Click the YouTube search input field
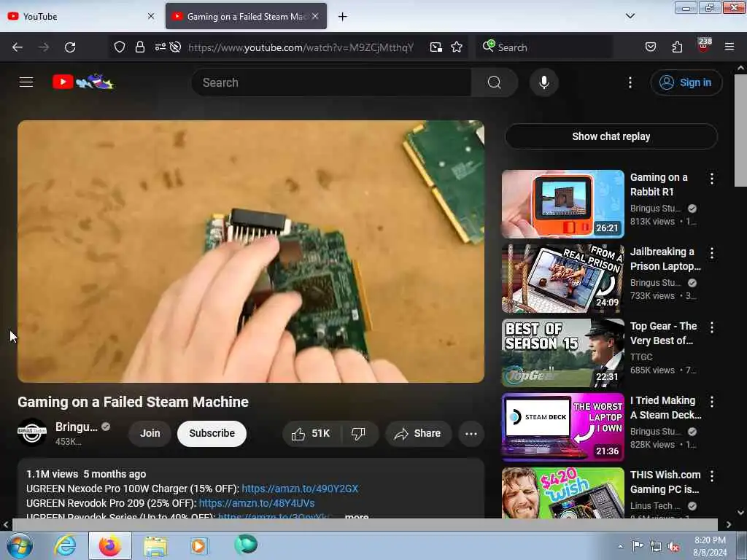This screenshot has width=747, height=560. [x=331, y=82]
